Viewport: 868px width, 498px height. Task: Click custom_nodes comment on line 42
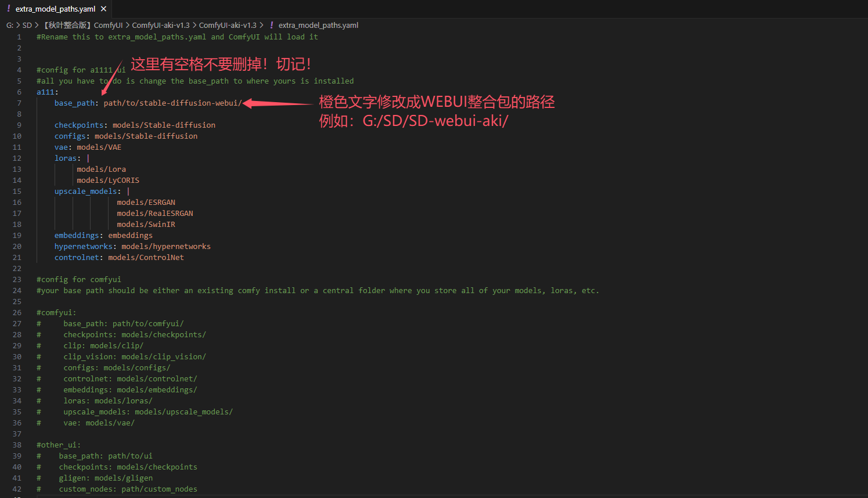128,489
